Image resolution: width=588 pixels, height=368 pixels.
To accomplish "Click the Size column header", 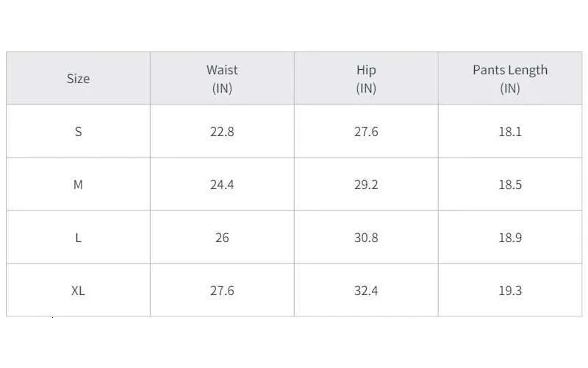I will point(78,79).
